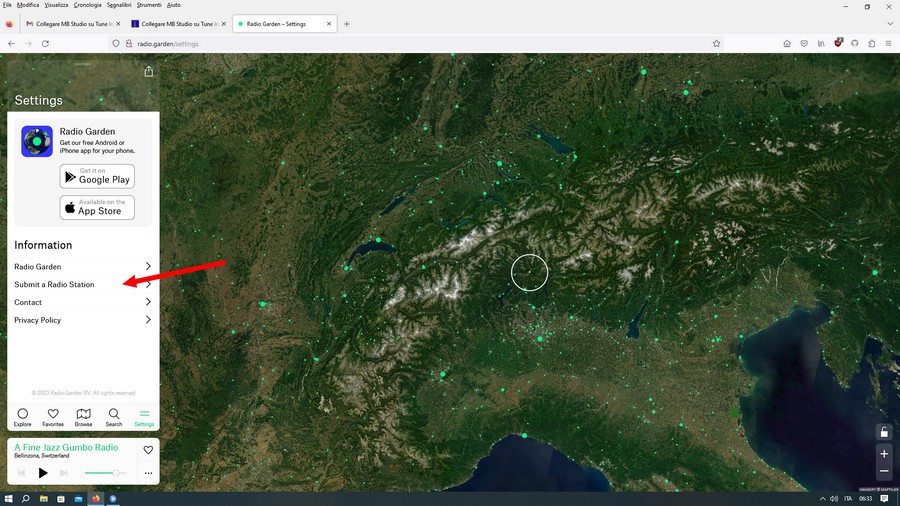
Task: Zoom out on the map
Action: click(x=884, y=471)
